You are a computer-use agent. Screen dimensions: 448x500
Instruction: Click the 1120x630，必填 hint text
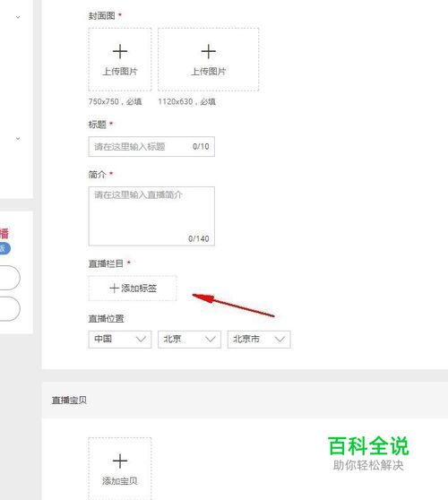coord(187,102)
